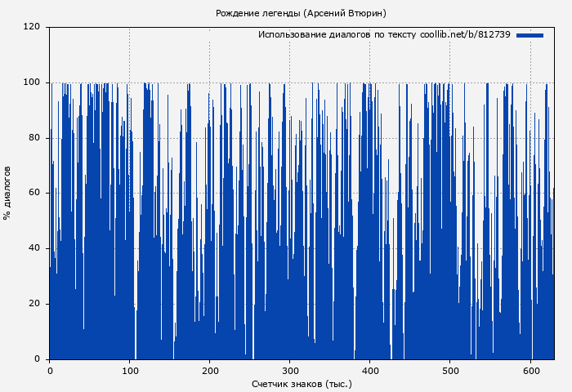Click the 40 tick on the vertical axis
The image size is (572, 392).
pyautogui.click(x=34, y=249)
